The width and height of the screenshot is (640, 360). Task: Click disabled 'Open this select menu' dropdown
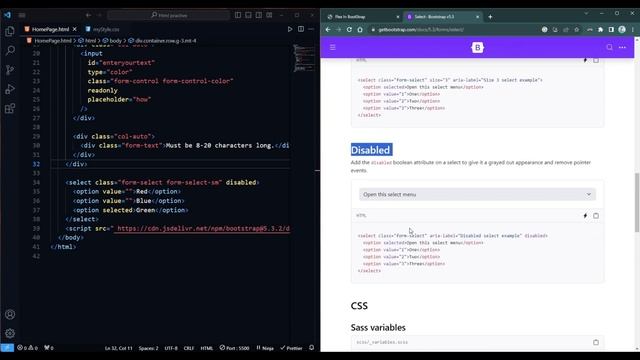pos(477,194)
